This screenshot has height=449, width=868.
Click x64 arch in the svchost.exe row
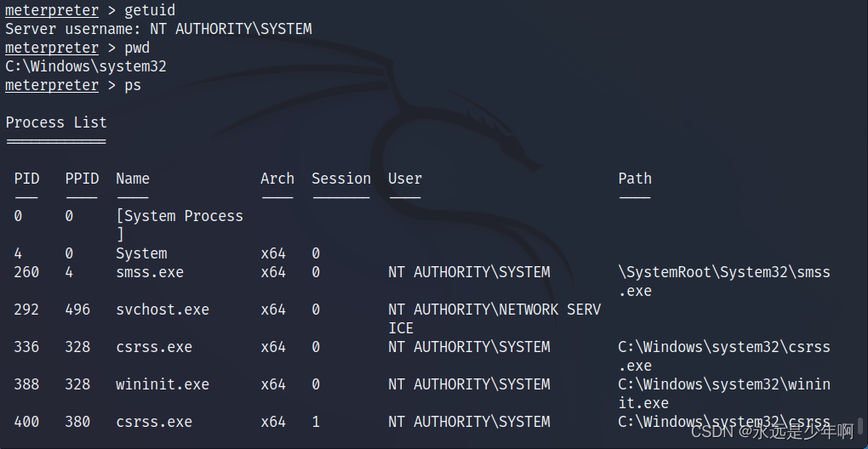pos(273,310)
